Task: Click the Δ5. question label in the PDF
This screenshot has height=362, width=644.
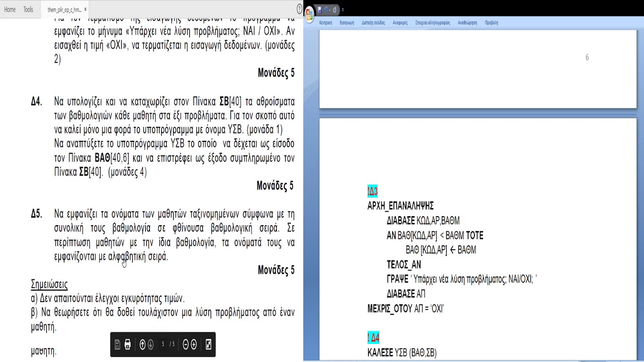Action: (36, 214)
